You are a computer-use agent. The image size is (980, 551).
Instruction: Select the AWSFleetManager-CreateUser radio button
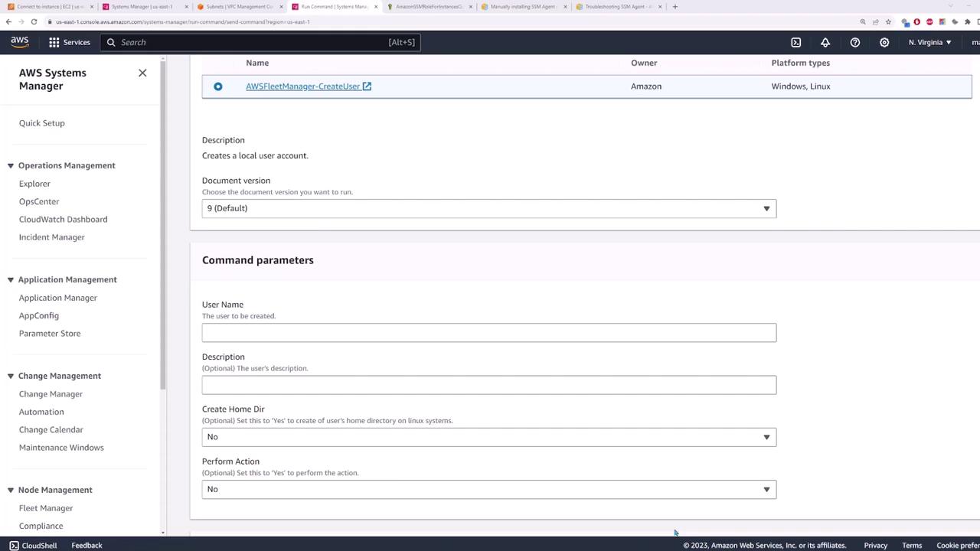[218, 86]
